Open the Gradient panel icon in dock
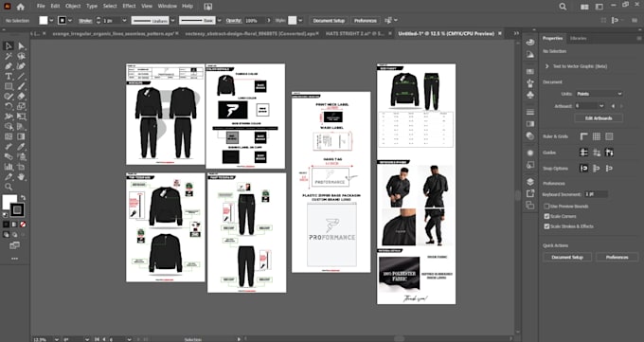Image resolution: width=644 pixels, height=342 pixels. point(530,124)
